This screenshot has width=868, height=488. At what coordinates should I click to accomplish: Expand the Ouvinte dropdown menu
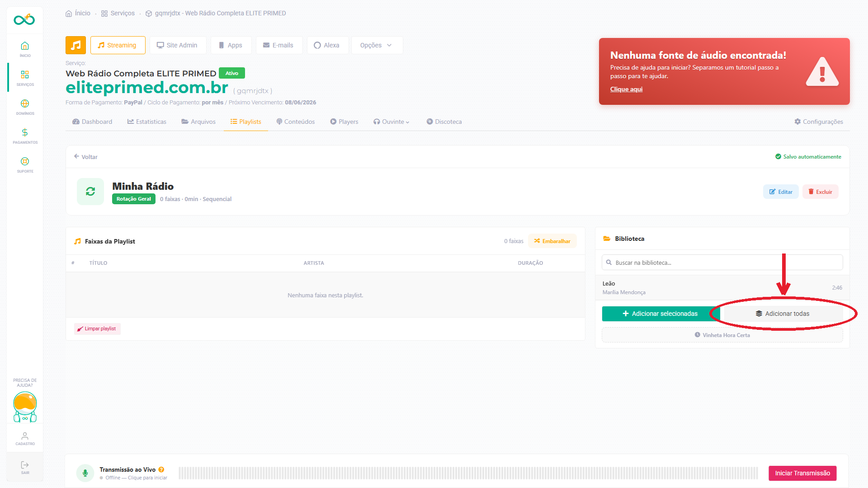click(x=392, y=122)
